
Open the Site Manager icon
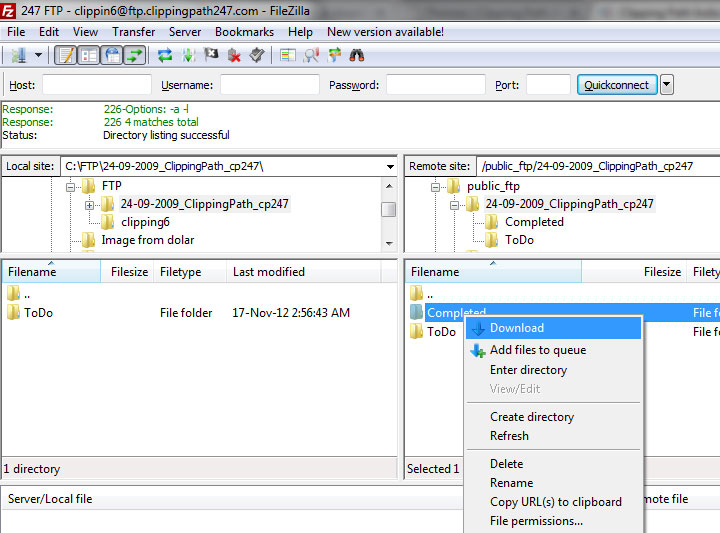point(18,56)
